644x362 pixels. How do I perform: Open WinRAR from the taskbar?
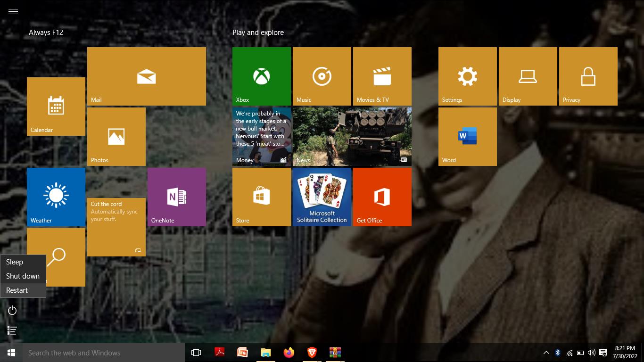pyautogui.click(x=335, y=353)
